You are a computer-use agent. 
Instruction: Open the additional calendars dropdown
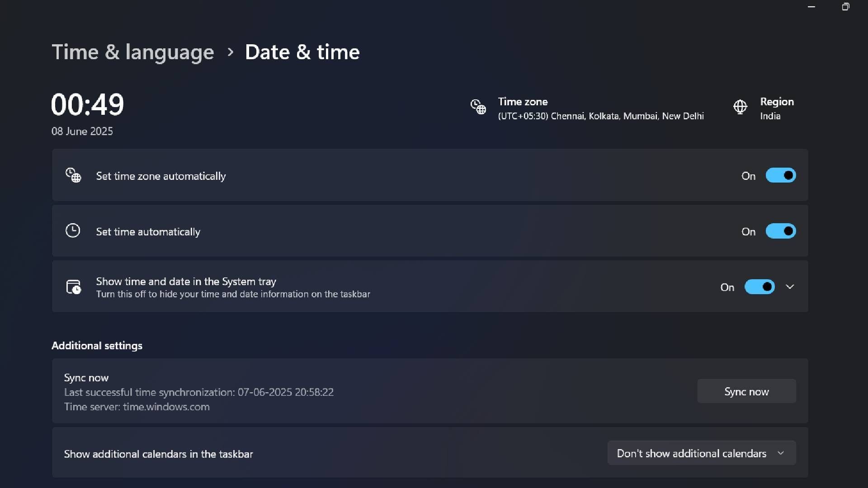pos(701,453)
